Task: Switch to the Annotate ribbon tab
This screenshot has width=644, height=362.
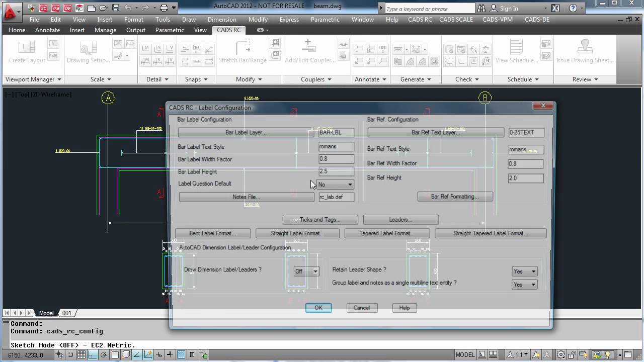Action: (x=47, y=30)
